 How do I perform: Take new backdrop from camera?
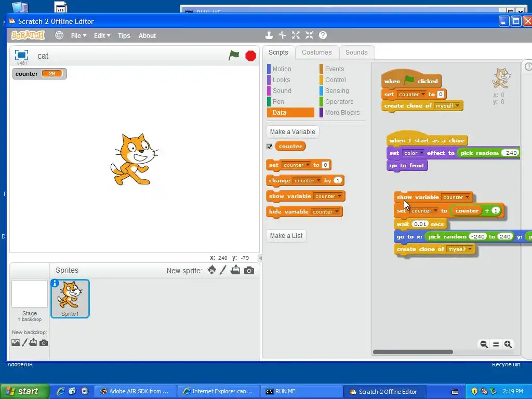44,343
